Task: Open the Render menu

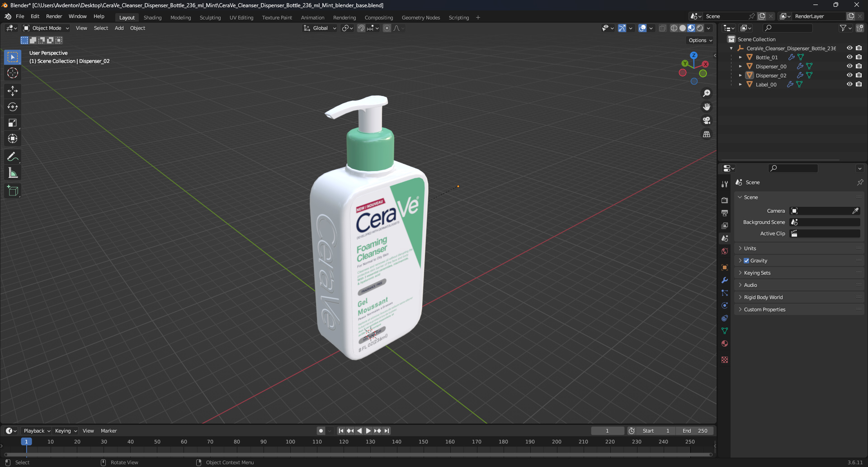Action: [x=54, y=16]
